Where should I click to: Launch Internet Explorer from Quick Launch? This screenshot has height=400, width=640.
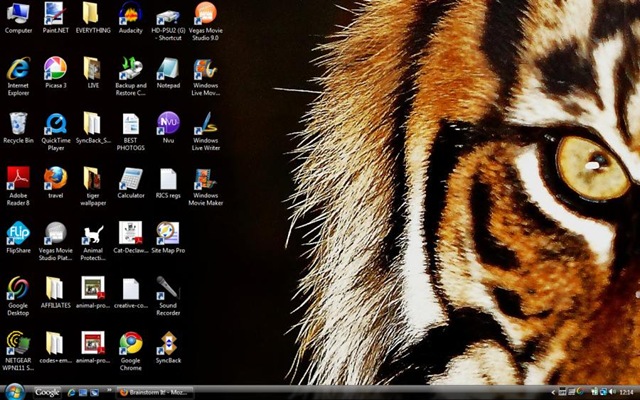coord(71,393)
